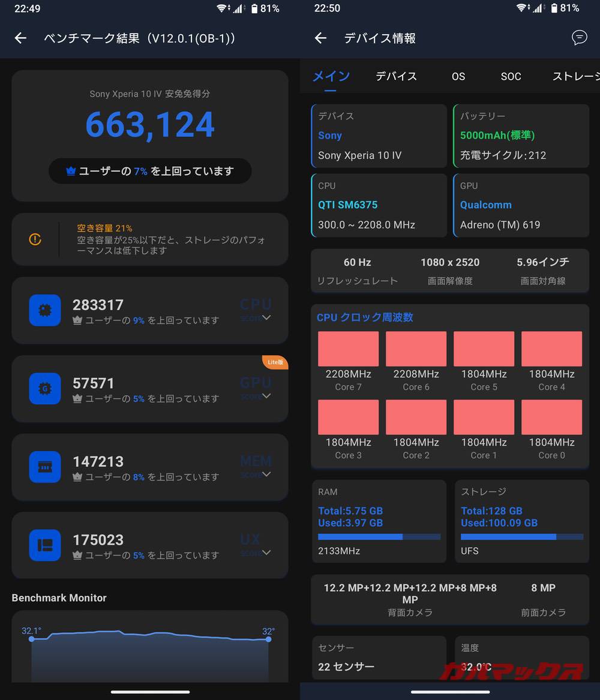
Task: Open the CPU QTI SM6375 card
Action: 379,205
